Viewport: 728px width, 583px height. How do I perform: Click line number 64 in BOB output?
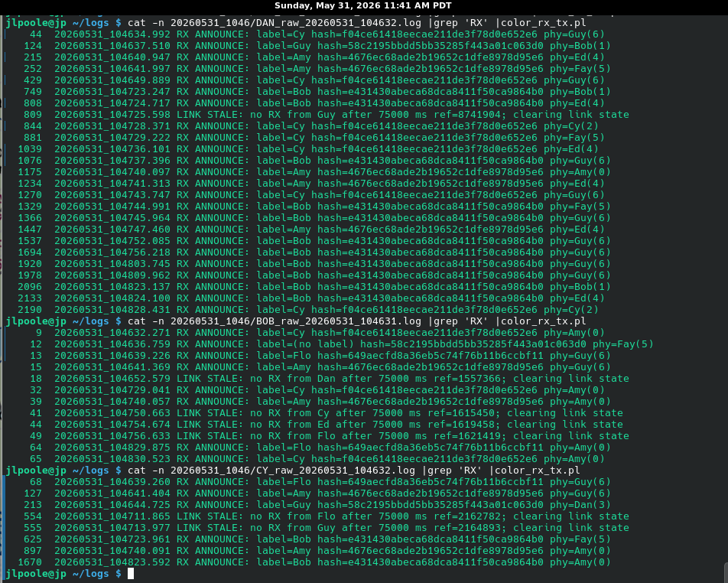pyautogui.click(x=36, y=448)
